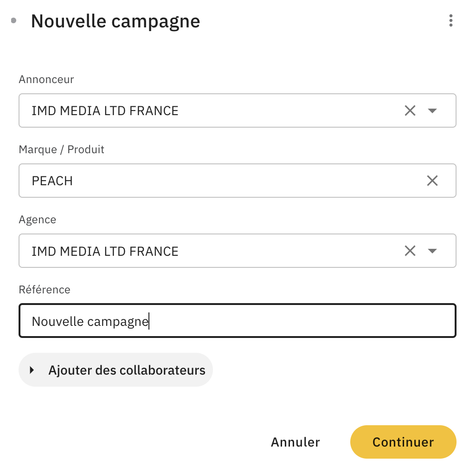
Task: Select the Annonceur field label
Action: point(46,79)
